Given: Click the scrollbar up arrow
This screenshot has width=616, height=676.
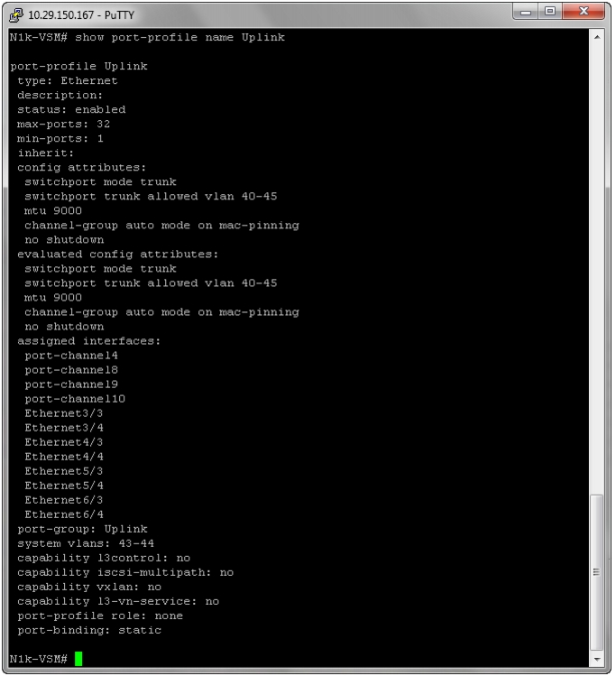Looking at the screenshot, I should pos(597,37).
